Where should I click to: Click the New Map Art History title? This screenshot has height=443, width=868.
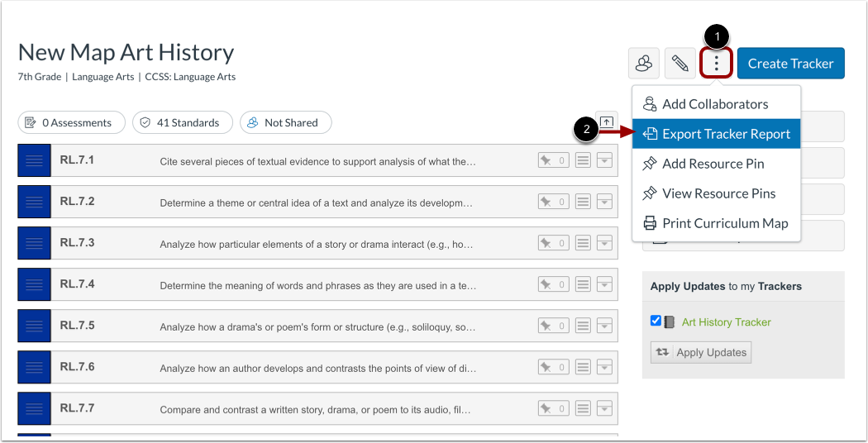point(126,53)
